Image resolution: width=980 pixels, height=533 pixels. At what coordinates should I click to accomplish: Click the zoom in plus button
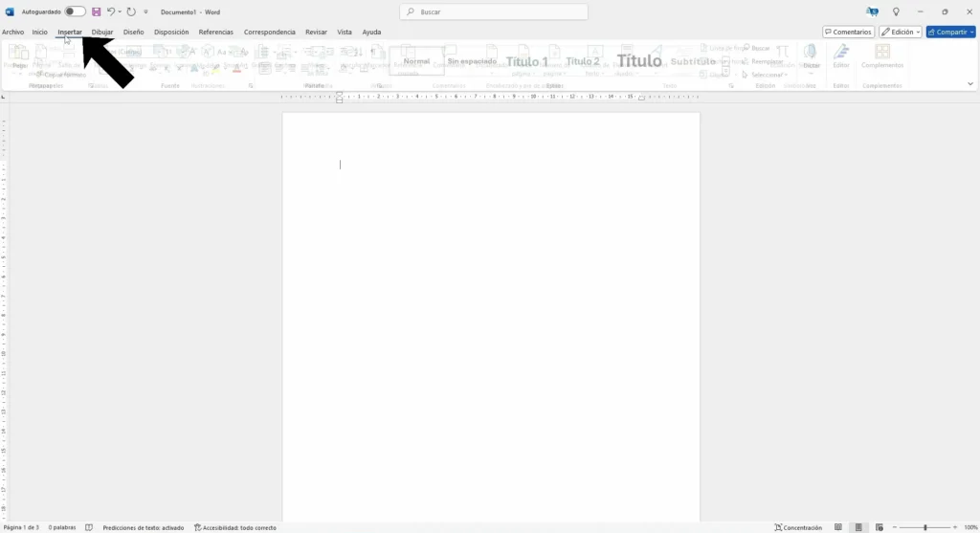[x=954, y=527]
